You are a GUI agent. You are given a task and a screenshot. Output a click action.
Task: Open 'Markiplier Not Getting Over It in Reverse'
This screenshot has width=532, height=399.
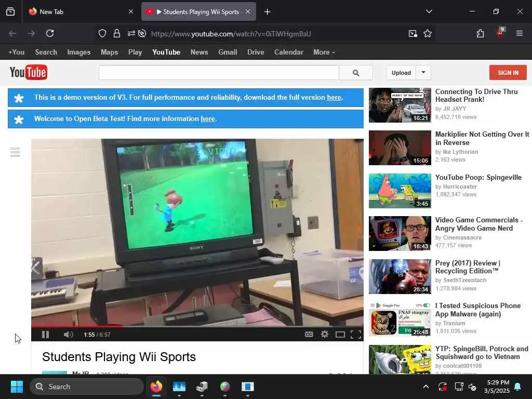482,138
